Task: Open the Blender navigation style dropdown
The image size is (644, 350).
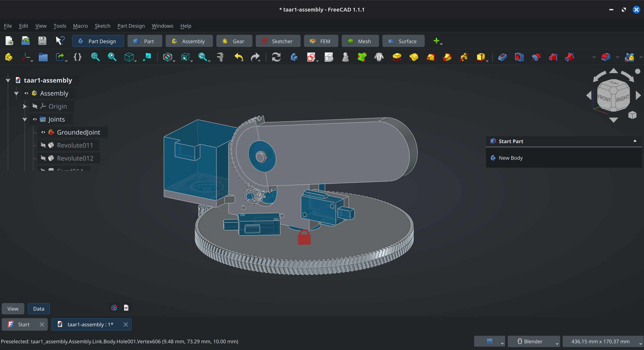Action: pos(534,341)
